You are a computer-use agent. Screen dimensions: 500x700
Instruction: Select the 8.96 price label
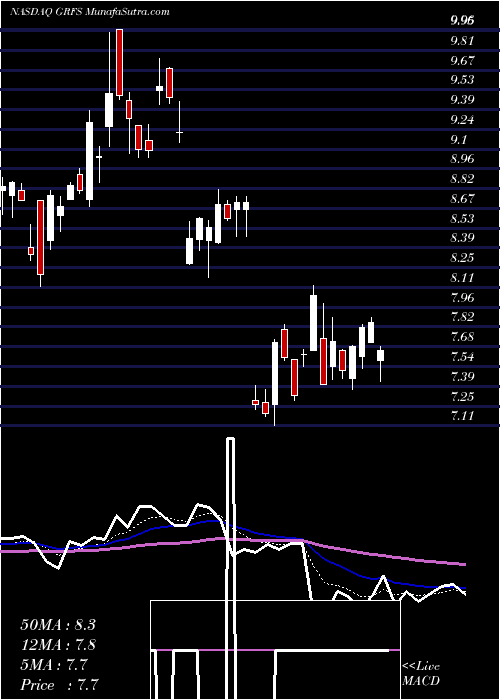point(462,159)
